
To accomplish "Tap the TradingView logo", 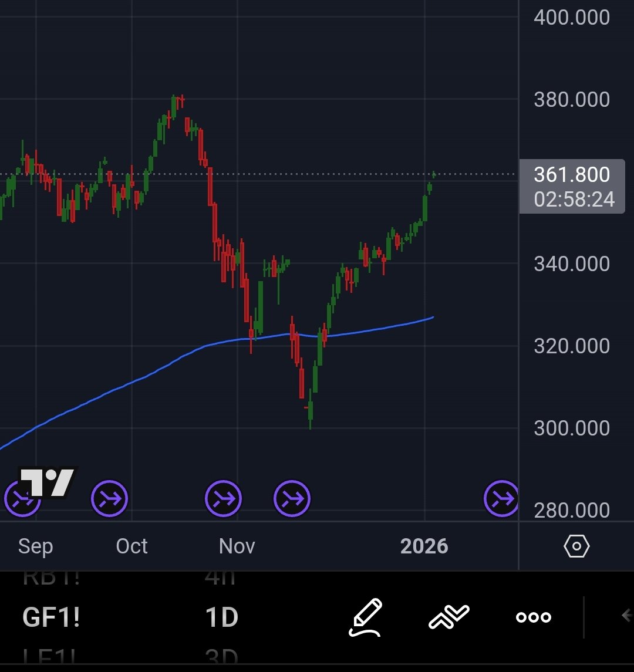I will tap(47, 482).
